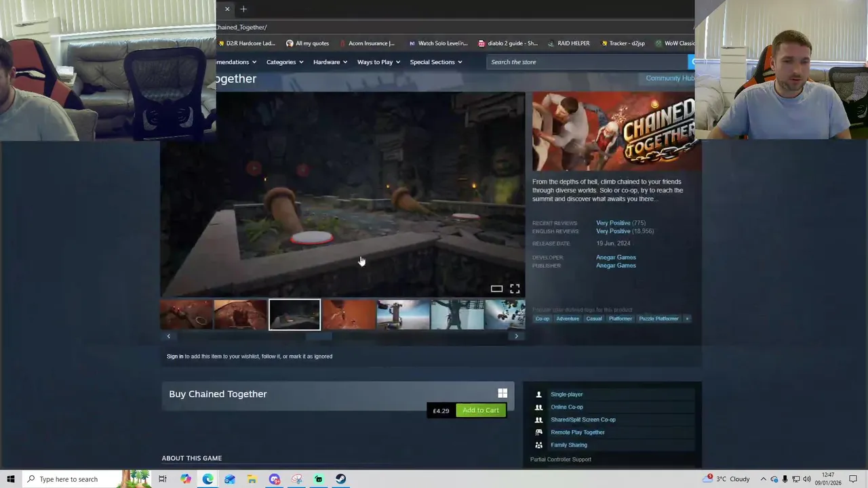Open Outlook from the taskbar
The width and height of the screenshot is (868, 488).
pyautogui.click(x=230, y=479)
